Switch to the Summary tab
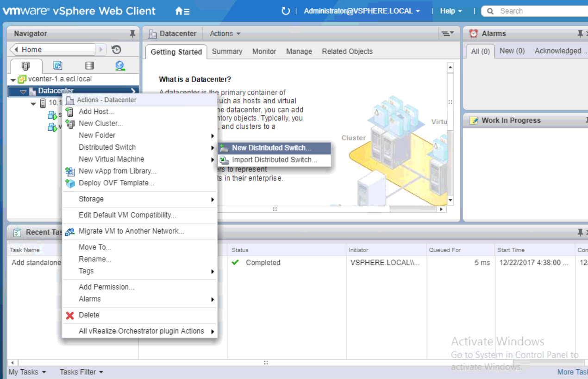 227,51
